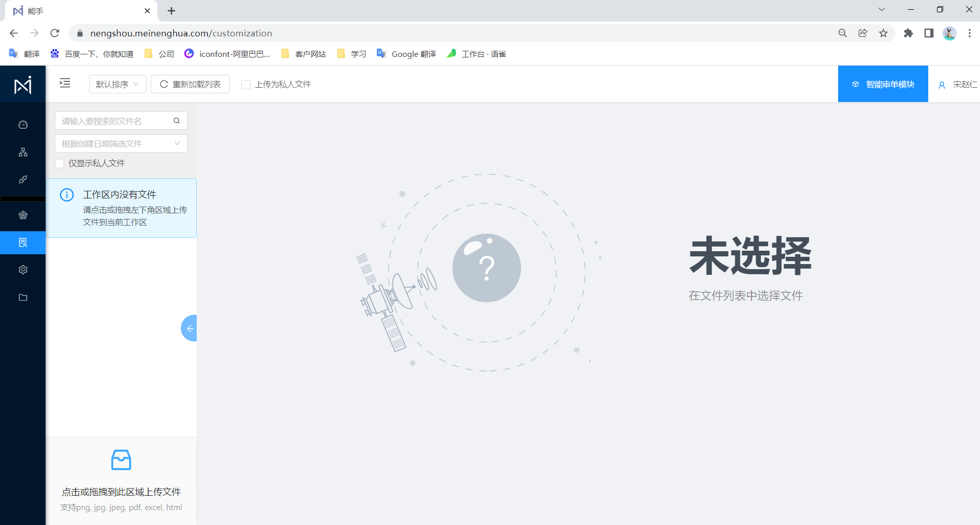The width and height of the screenshot is (980, 525).
Task: Open the 公司 bookmark folder
Action: [159, 54]
